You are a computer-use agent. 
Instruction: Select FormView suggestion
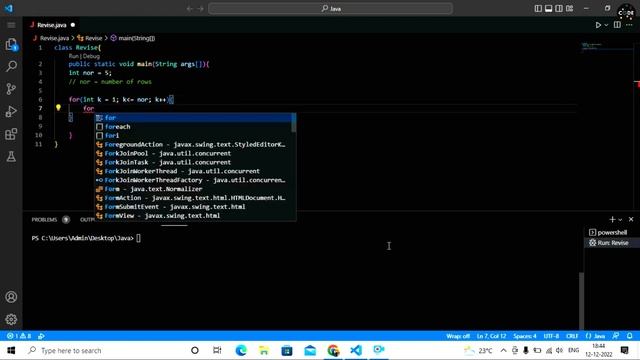[193, 216]
